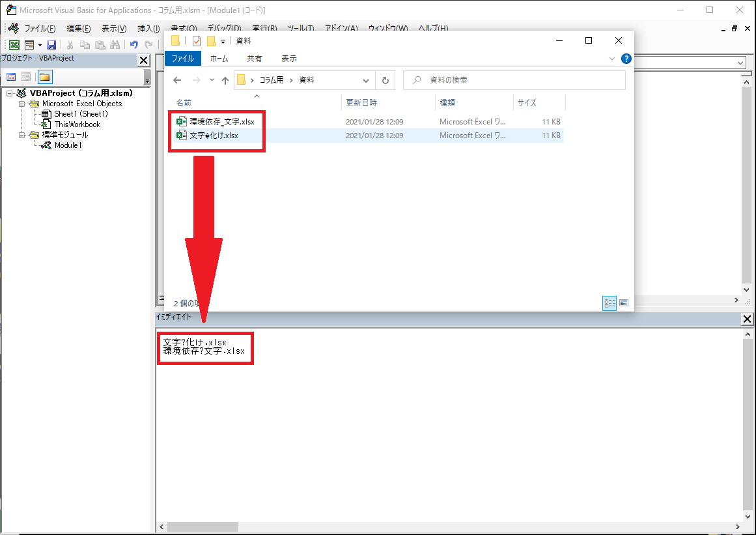Screen dimensions: 756x535
Task: Close the イミディエイト window pane
Action: point(747,319)
